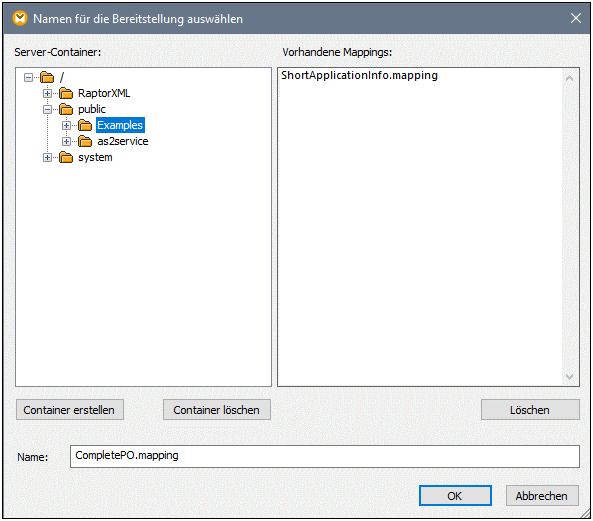593x521 pixels.
Task: Click the system folder icon
Action: coord(66,157)
